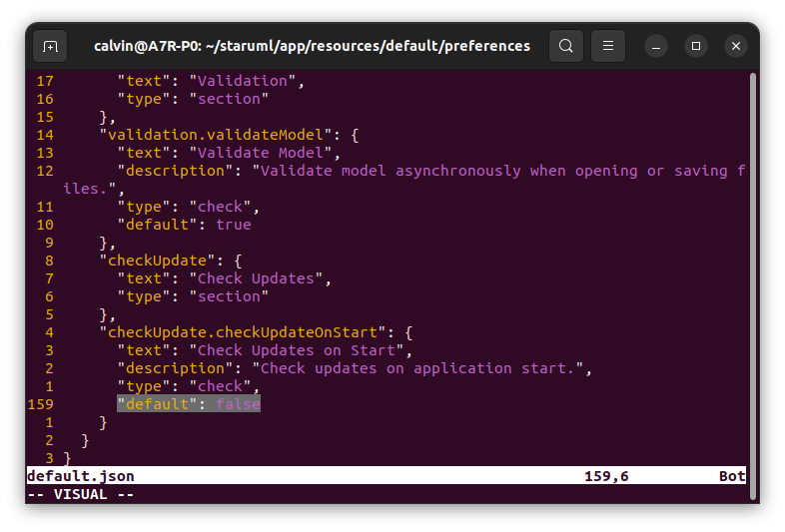Maximize the terminal window
The width and height of the screenshot is (785, 532).
[x=696, y=46]
